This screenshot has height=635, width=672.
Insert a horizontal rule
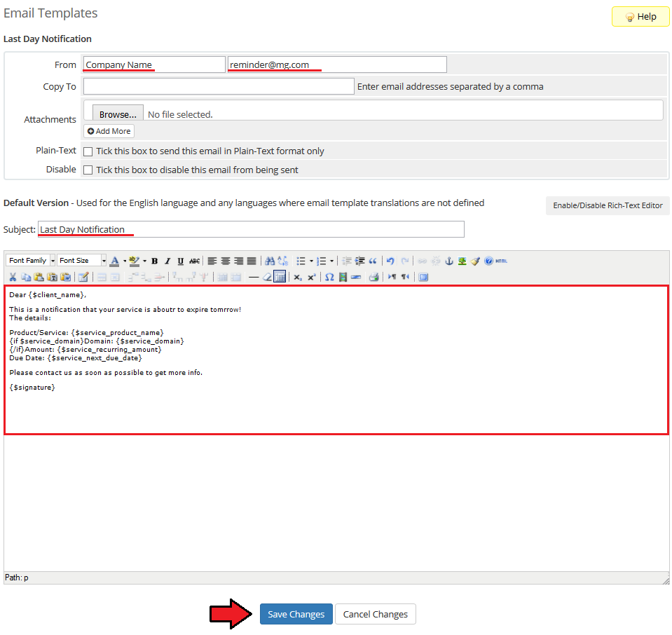pyautogui.click(x=254, y=278)
